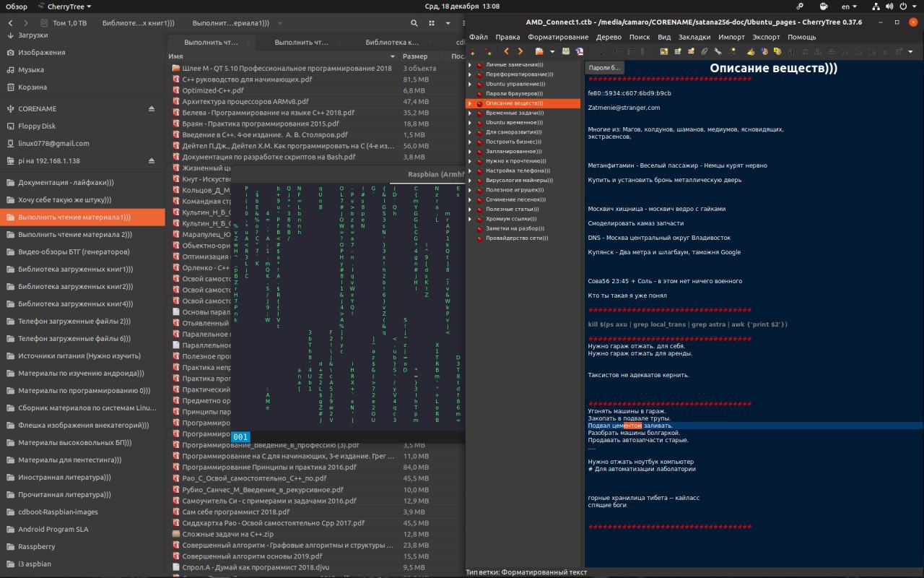Screen dimensions: 924x578
Task: Open text background color icon
Action: [x=777, y=51]
